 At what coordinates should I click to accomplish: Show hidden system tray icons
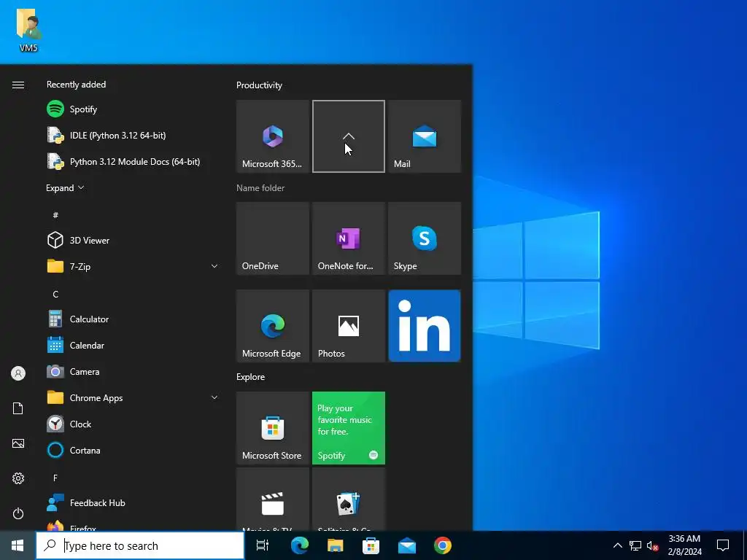click(x=617, y=545)
